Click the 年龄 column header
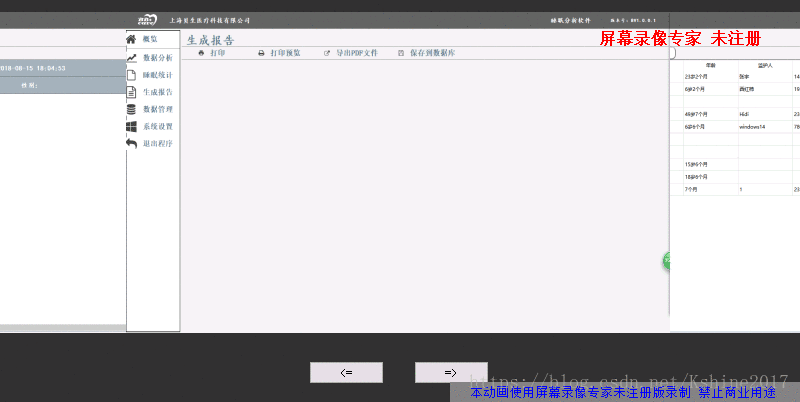This screenshot has height=402, width=800. (x=711, y=66)
